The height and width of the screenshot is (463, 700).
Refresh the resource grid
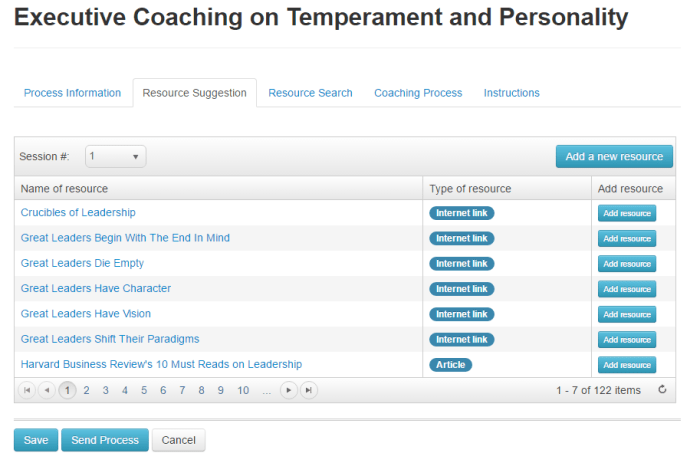pyautogui.click(x=662, y=390)
